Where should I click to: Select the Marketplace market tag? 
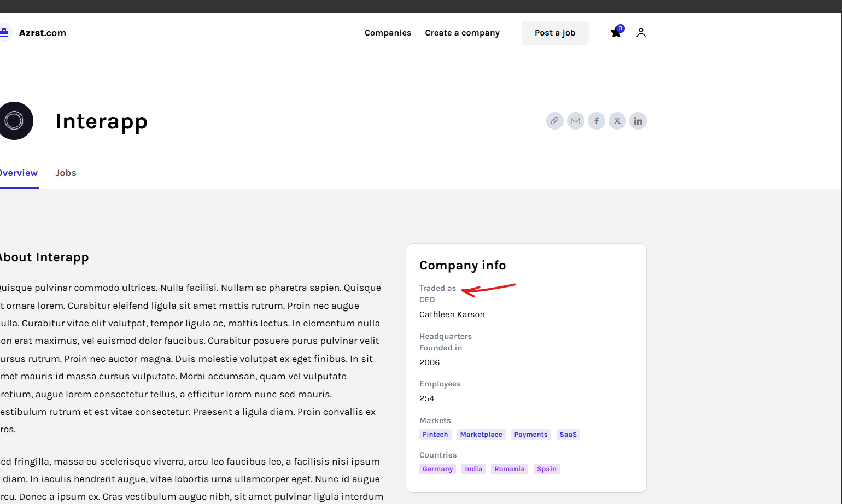click(481, 435)
